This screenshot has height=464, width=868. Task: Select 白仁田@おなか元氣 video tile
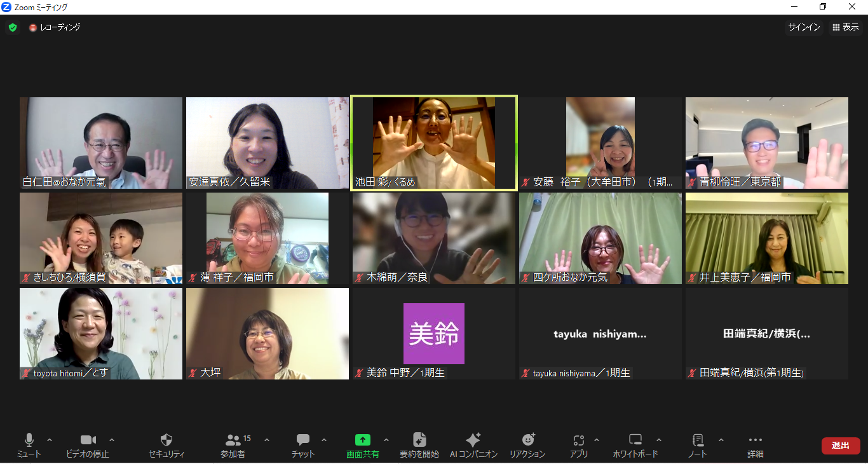click(101, 143)
